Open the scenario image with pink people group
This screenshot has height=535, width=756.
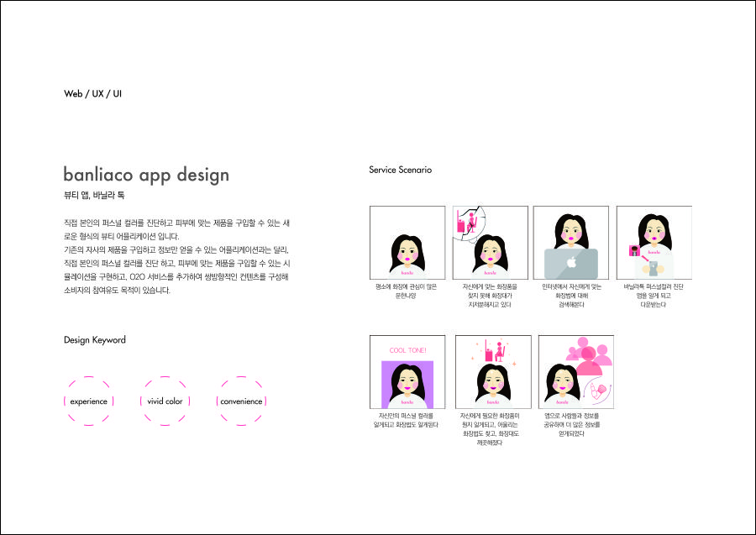[576, 372]
